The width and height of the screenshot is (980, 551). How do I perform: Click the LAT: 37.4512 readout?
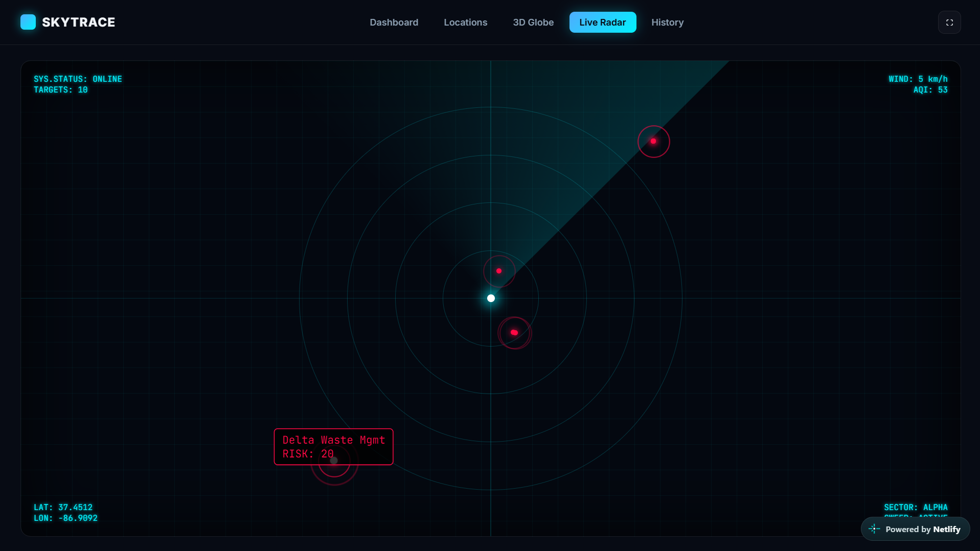pos(63,508)
